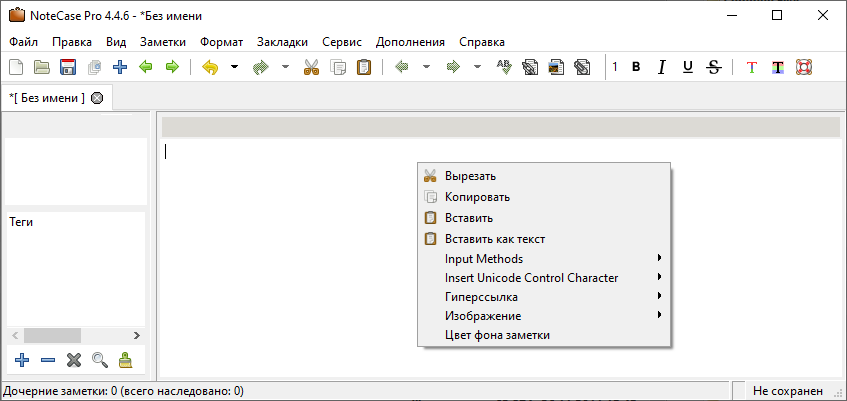Click the Не сохранен status indicator
Image resolution: width=847 pixels, height=401 pixels.
[788, 390]
